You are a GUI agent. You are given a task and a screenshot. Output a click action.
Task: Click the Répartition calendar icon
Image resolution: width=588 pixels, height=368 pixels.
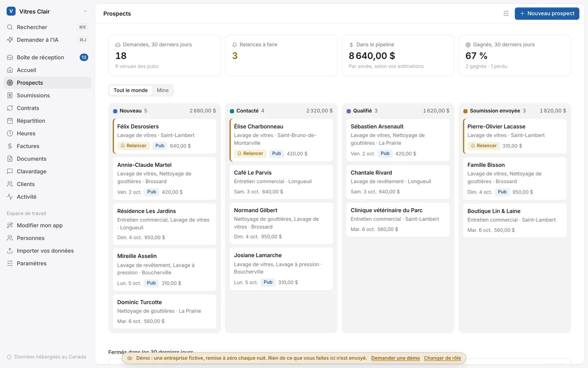coord(10,121)
